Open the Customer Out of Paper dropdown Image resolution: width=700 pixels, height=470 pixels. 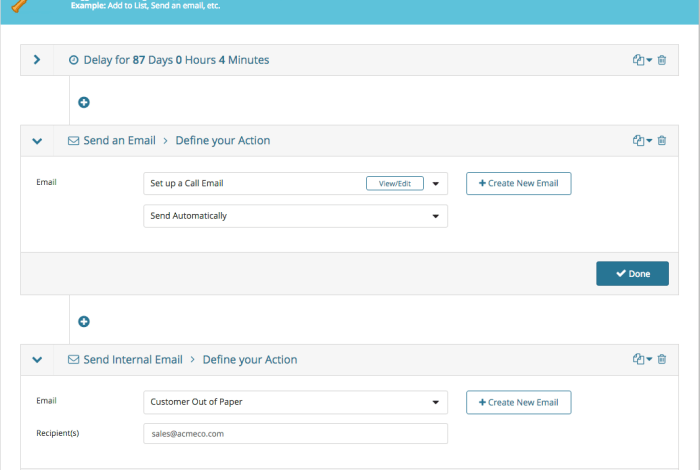(x=296, y=402)
